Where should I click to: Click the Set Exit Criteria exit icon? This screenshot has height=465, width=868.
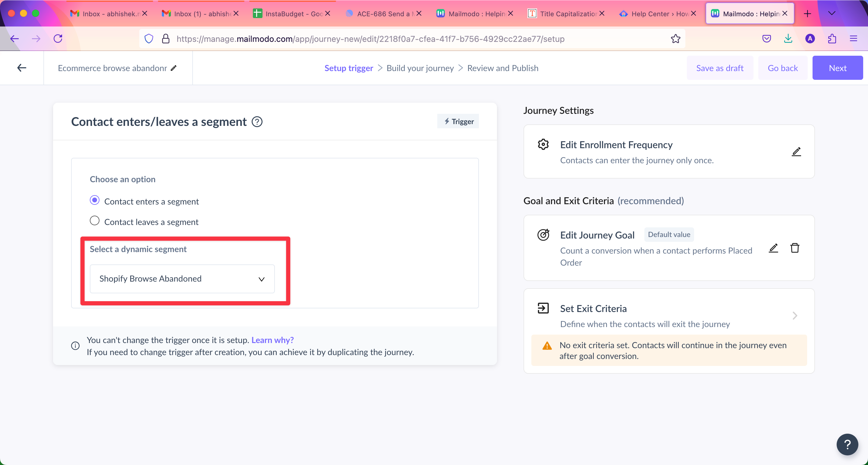[543, 308]
